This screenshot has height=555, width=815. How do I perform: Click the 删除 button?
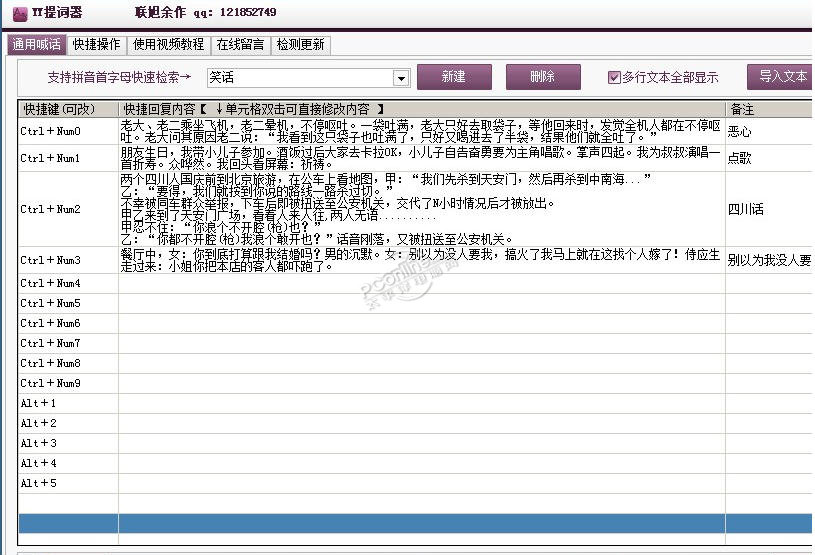click(x=543, y=77)
